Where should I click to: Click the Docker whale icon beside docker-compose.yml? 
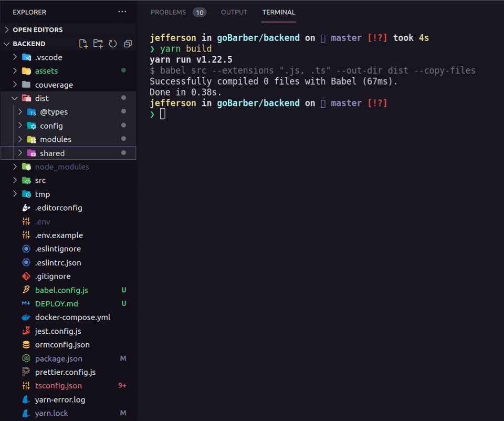coord(27,317)
